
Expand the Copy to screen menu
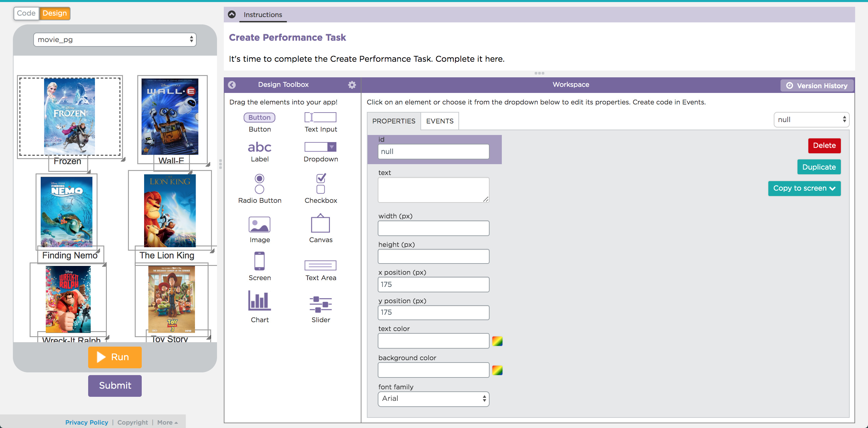click(804, 189)
